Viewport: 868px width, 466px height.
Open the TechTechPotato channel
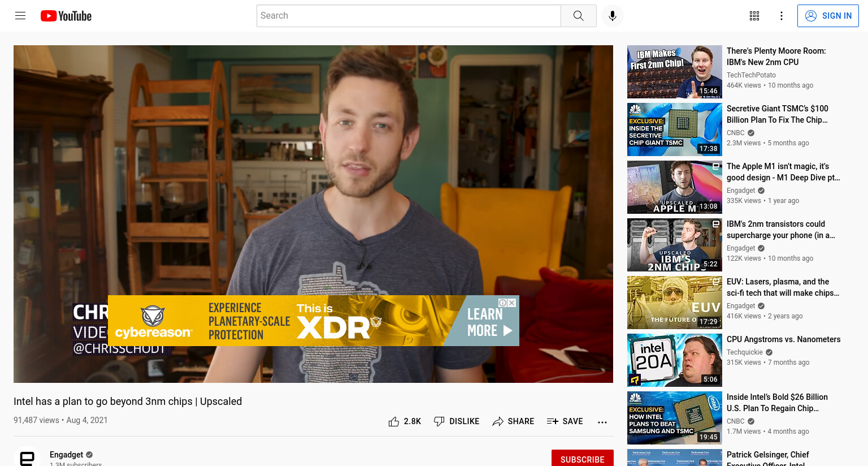[751, 75]
